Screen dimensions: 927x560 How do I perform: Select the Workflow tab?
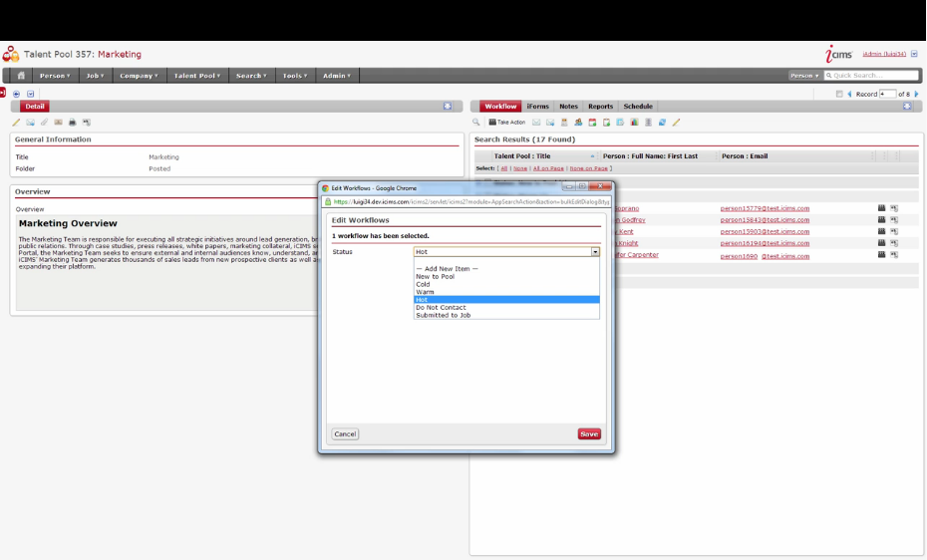tap(500, 107)
